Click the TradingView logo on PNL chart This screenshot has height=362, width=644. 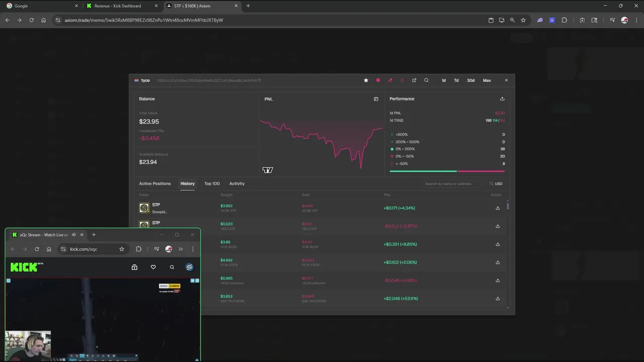coord(268,170)
